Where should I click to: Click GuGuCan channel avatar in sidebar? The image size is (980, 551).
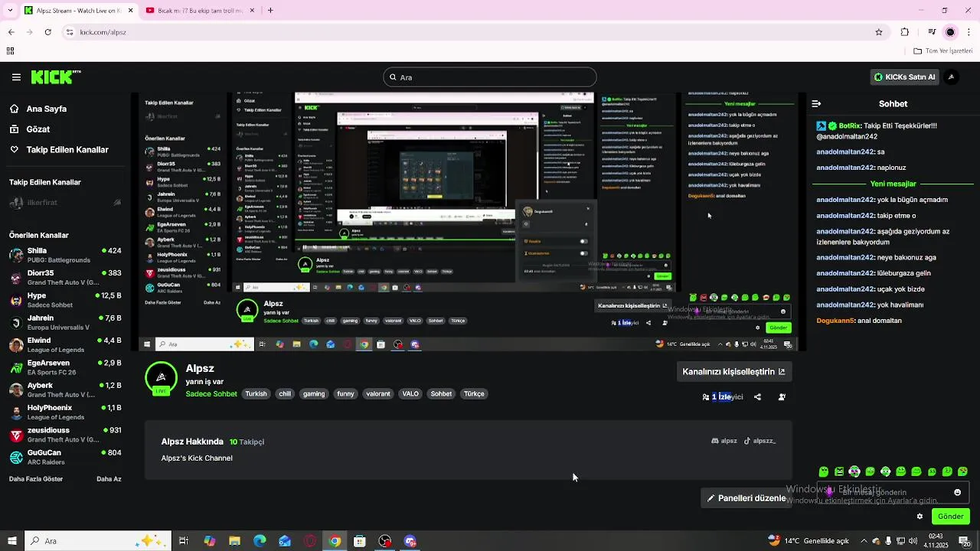[x=16, y=457]
